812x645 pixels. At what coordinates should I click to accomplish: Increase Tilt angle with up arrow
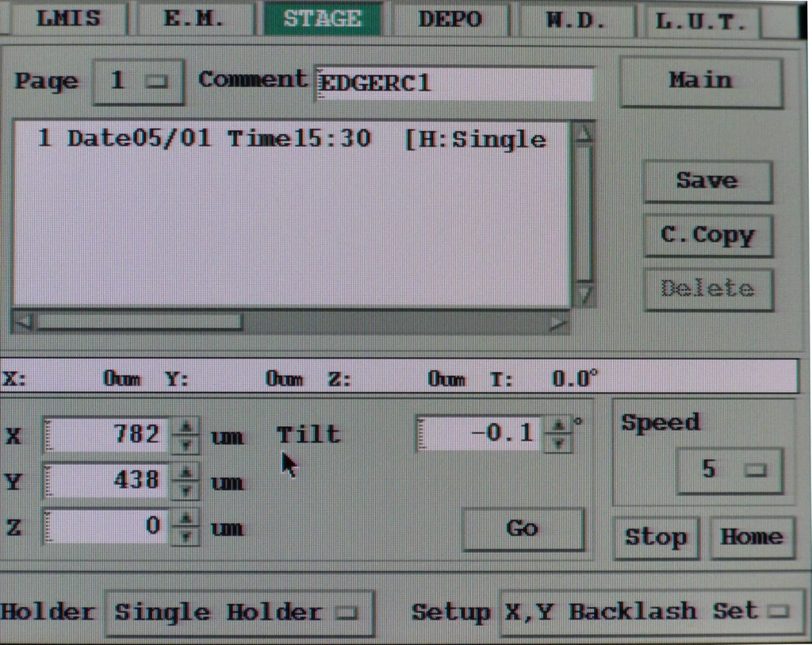point(559,426)
